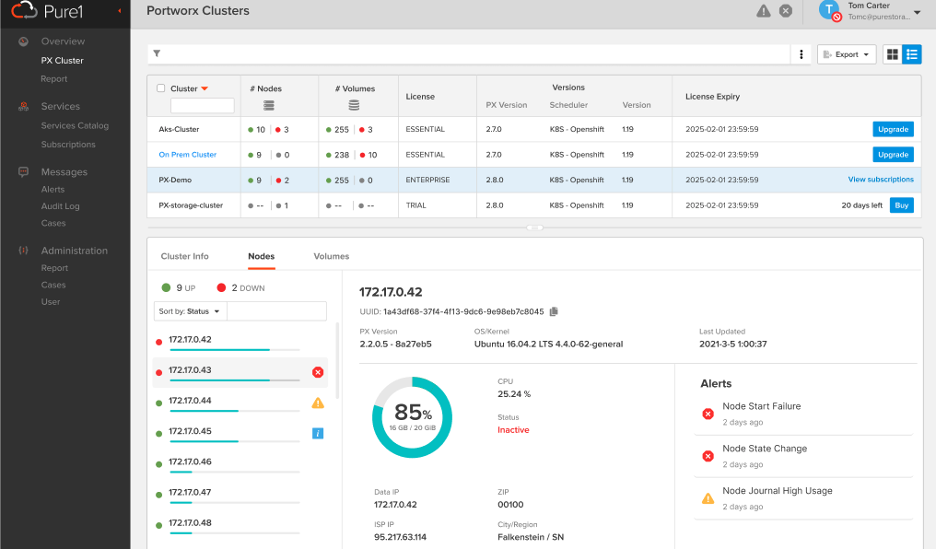936x550 pixels.
Task: Switch to grid card view
Action: [892, 54]
